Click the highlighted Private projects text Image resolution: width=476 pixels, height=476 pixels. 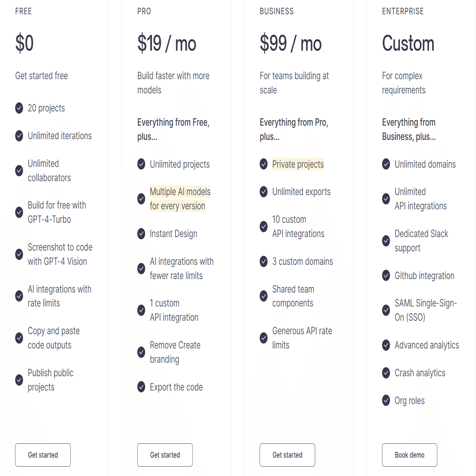(298, 164)
